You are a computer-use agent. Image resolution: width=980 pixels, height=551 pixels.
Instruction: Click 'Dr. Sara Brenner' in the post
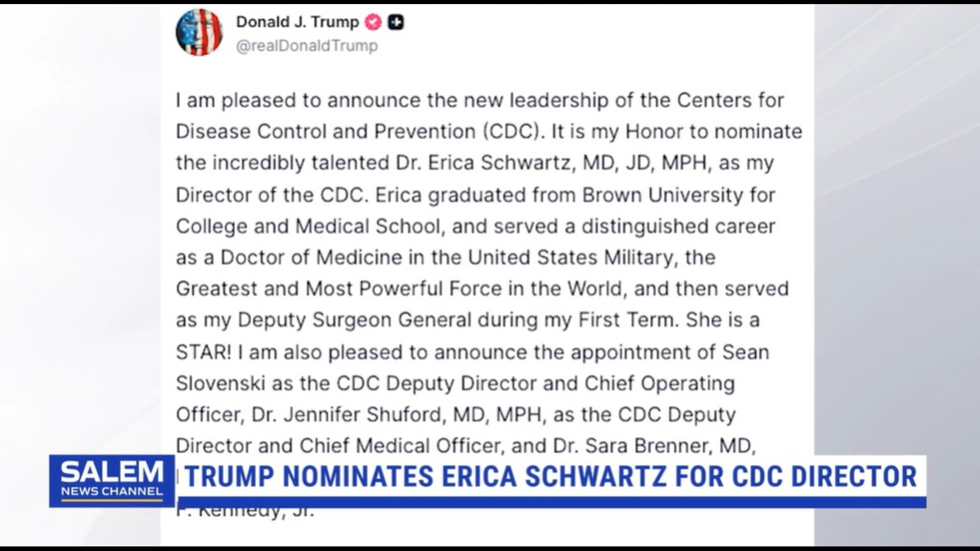(x=632, y=446)
